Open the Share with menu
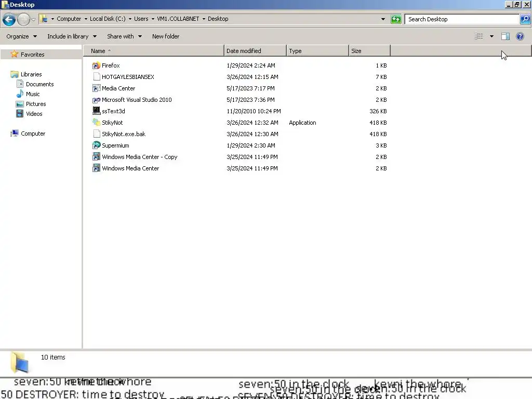 pos(124,36)
